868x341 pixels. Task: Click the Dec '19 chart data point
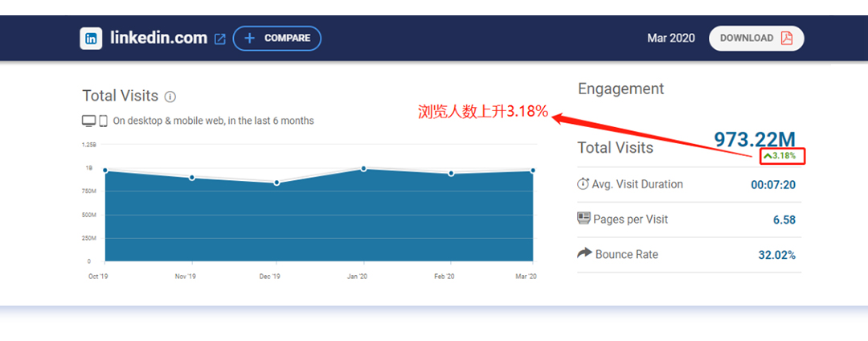click(276, 183)
